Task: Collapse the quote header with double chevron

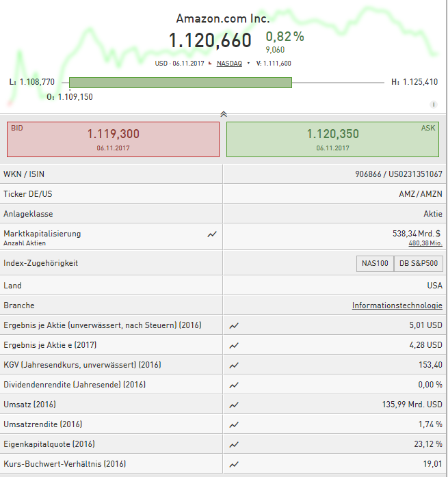Action: [224, 114]
